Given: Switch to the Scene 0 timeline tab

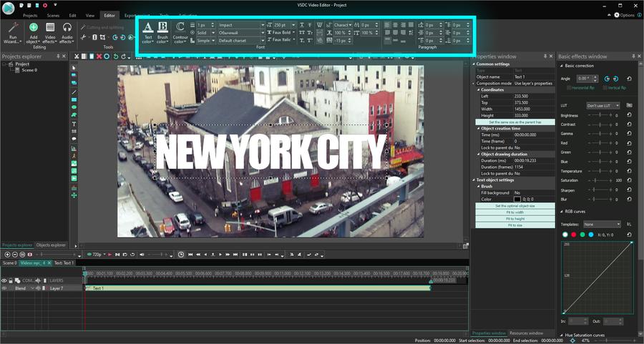Looking at the screenshot, I should (10, 262).
